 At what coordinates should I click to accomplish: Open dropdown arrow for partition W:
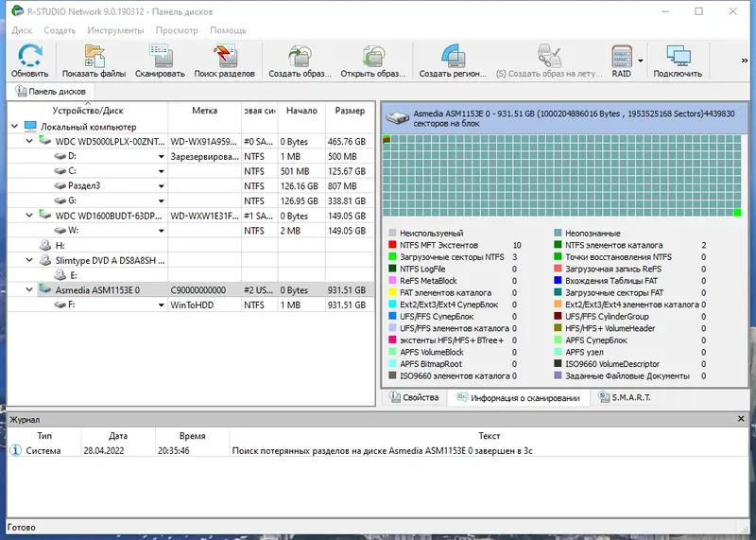[161, 231]
